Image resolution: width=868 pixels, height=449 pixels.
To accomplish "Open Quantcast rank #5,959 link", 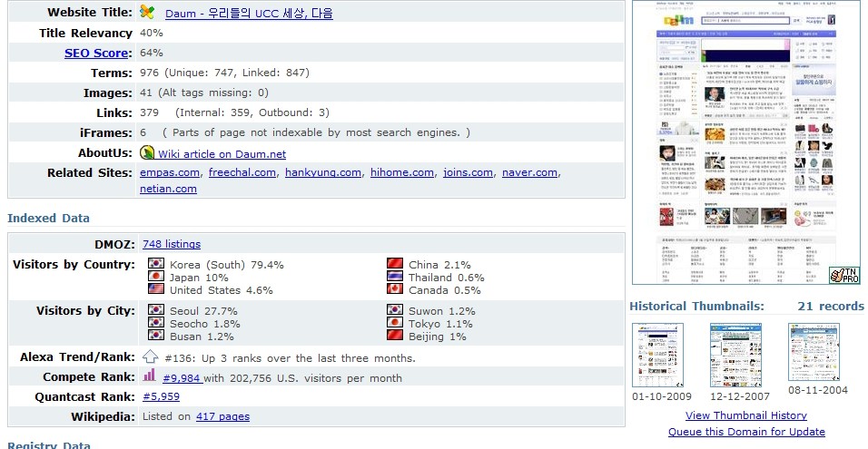I will click(x=161, y=396).
